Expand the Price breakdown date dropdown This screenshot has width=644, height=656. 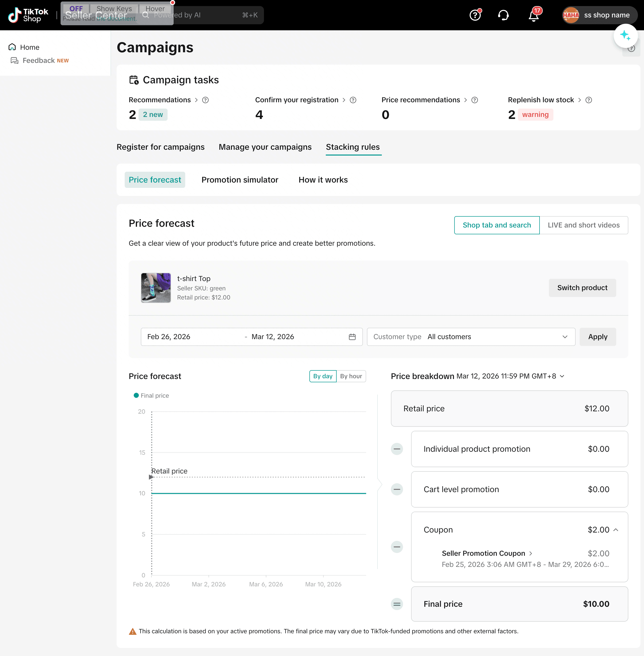[x=562, y=376]
